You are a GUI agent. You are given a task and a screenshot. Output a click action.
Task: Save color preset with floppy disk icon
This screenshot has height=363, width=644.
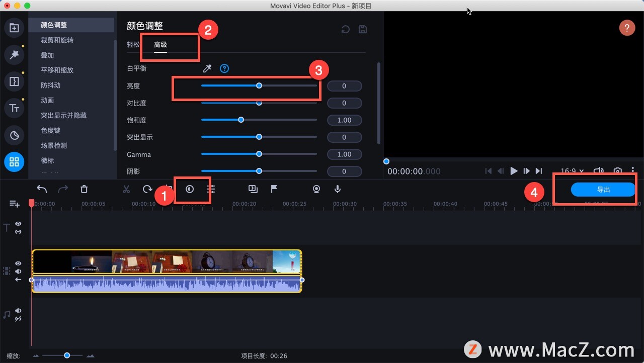click(x=362, y=29)
